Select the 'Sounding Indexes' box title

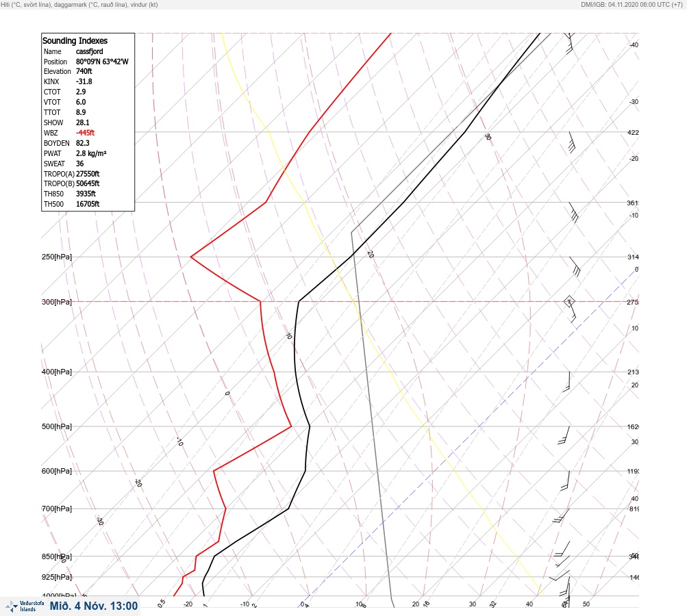[x=75, y=40]
